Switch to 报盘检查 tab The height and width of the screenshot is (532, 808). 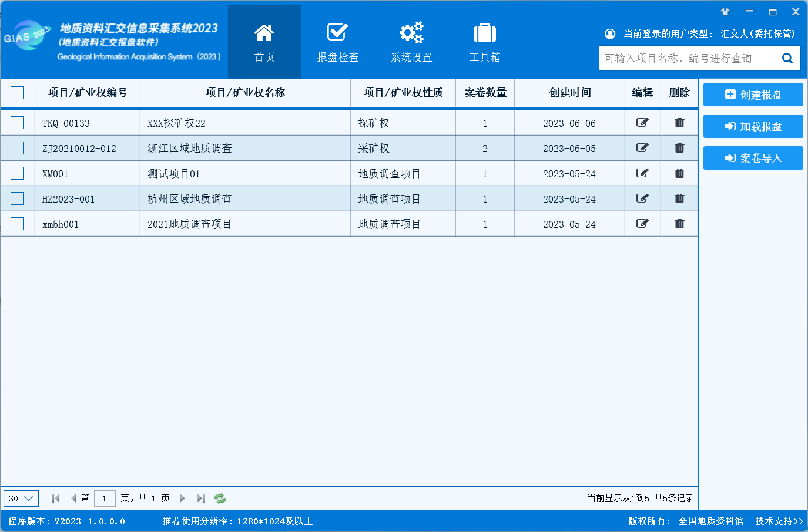338,42
